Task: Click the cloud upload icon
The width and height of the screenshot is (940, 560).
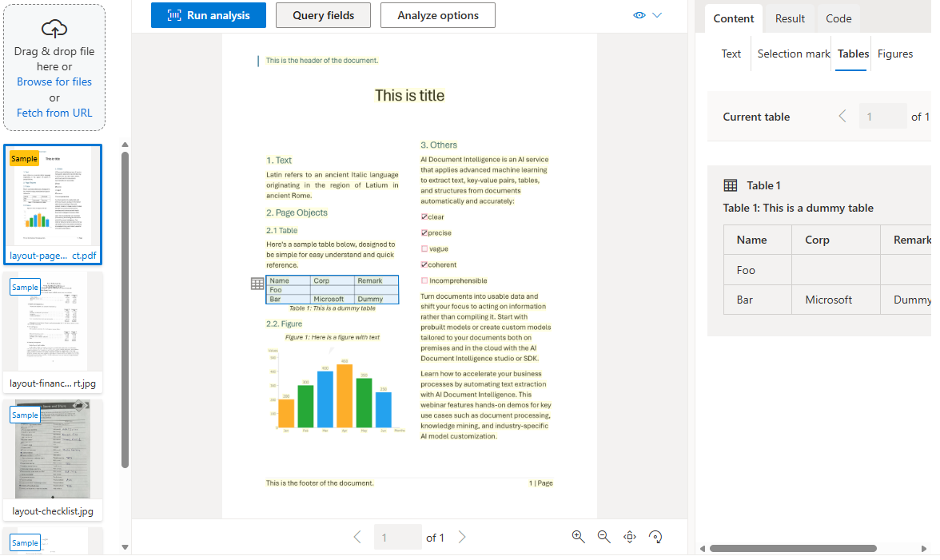Action: point(54,28)
